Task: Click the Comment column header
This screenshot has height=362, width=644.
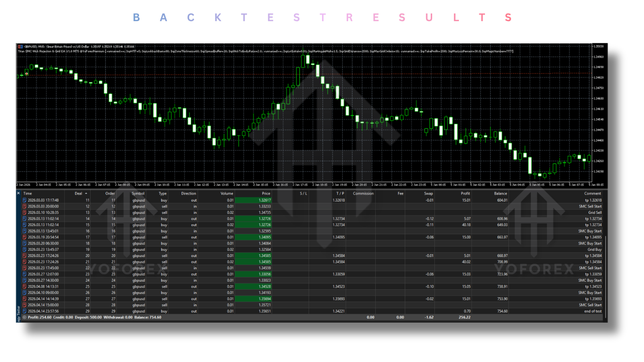Action: [x=592, y=193]
